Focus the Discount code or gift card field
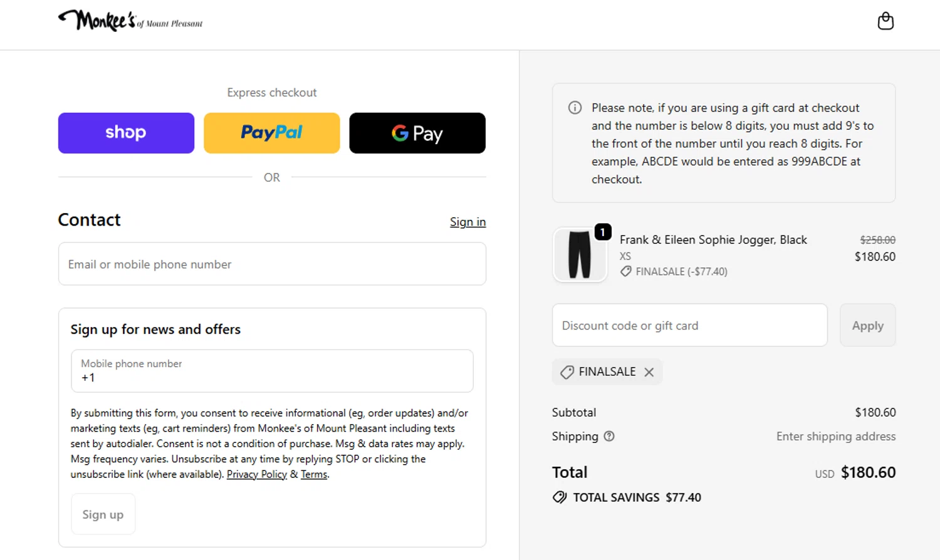Screen dimensions: 940x560 [689, 325]
